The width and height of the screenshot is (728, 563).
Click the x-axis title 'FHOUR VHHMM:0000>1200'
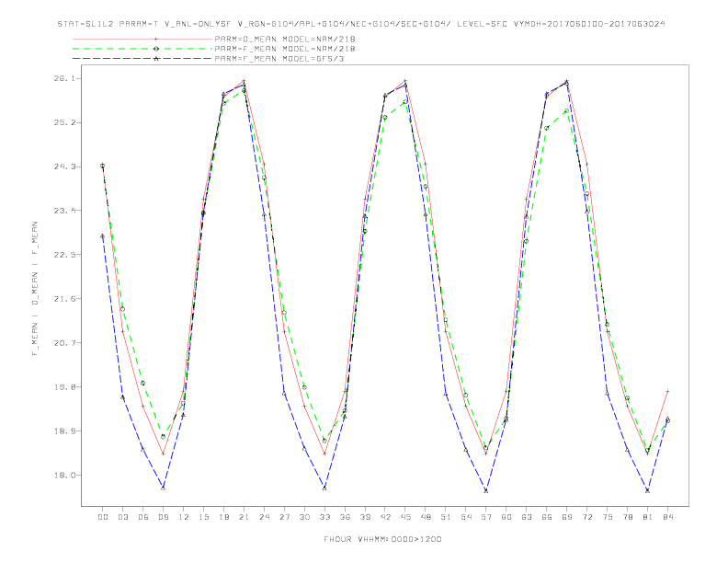[382, 539]
